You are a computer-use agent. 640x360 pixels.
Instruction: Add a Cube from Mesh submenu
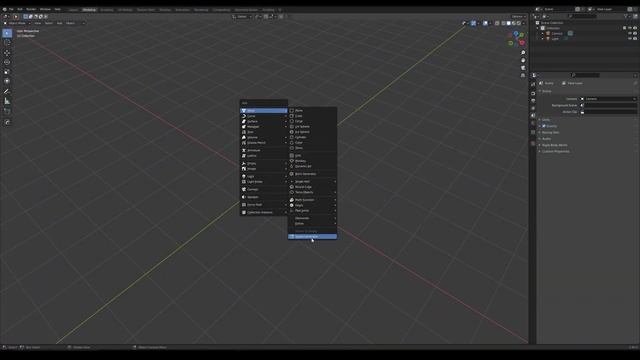point(312,116)
